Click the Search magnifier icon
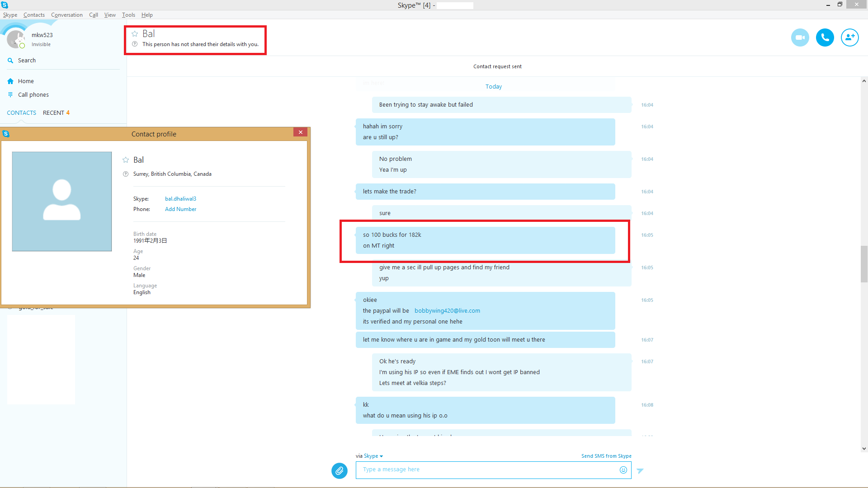The image size is (868, 488). pyautogui.click(x=10, y=61)
